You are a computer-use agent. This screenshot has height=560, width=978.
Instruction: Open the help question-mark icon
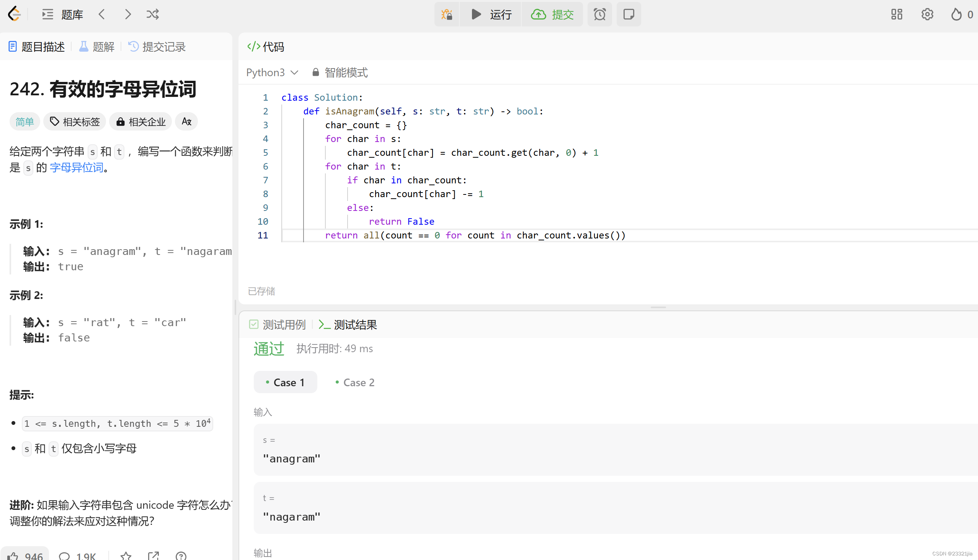(181, 556)
